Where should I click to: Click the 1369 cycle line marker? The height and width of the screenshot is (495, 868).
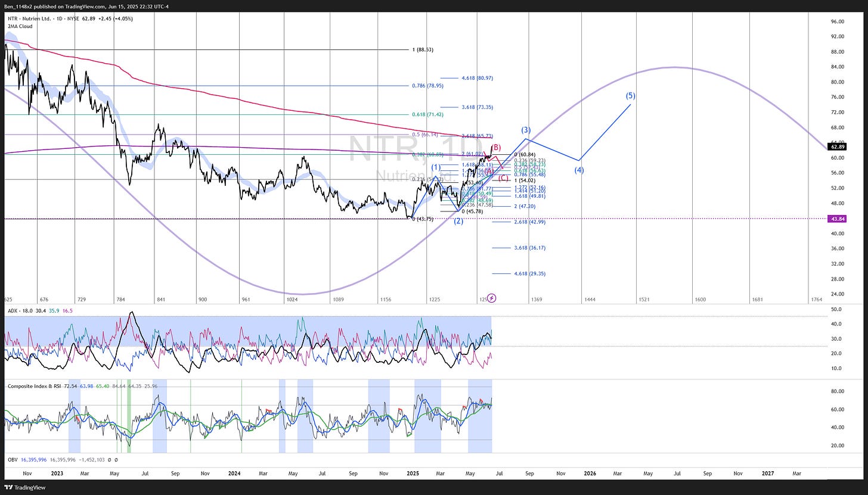coord(537,300)
